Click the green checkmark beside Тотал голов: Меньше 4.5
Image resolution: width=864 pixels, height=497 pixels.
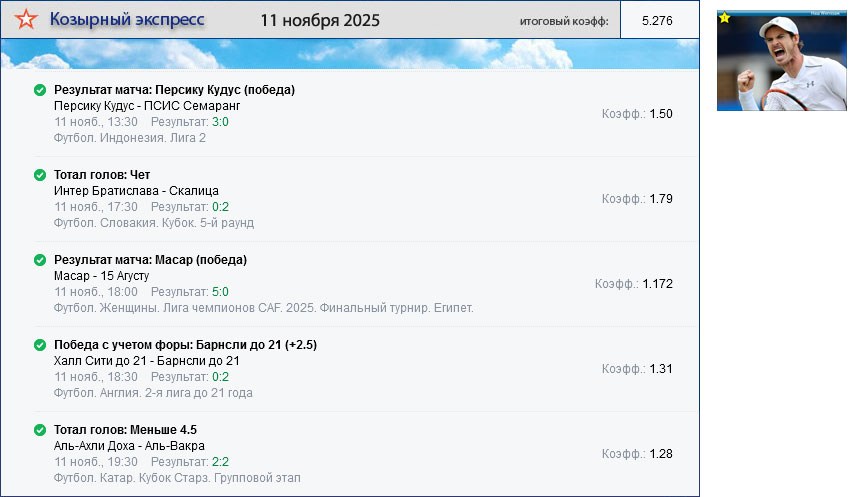click(40, 430)
